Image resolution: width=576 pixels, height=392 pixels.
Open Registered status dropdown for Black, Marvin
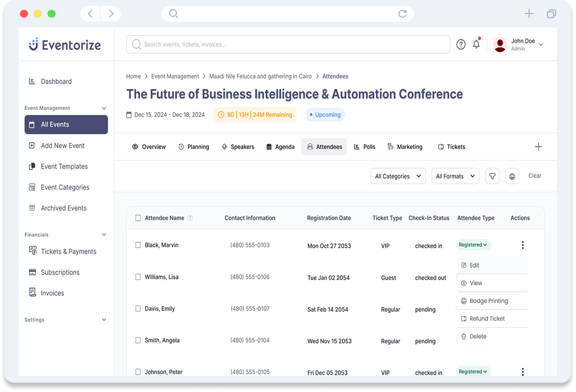pos(473,245)
